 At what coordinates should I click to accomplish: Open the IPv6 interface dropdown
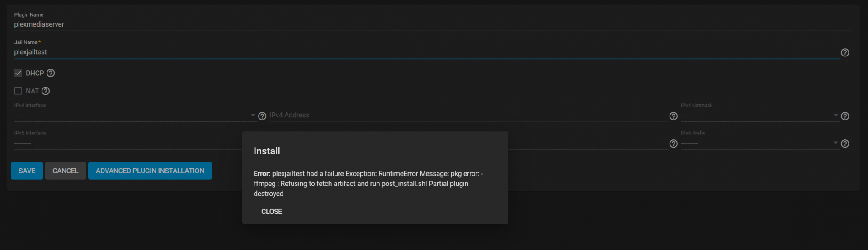pos(128,143)
